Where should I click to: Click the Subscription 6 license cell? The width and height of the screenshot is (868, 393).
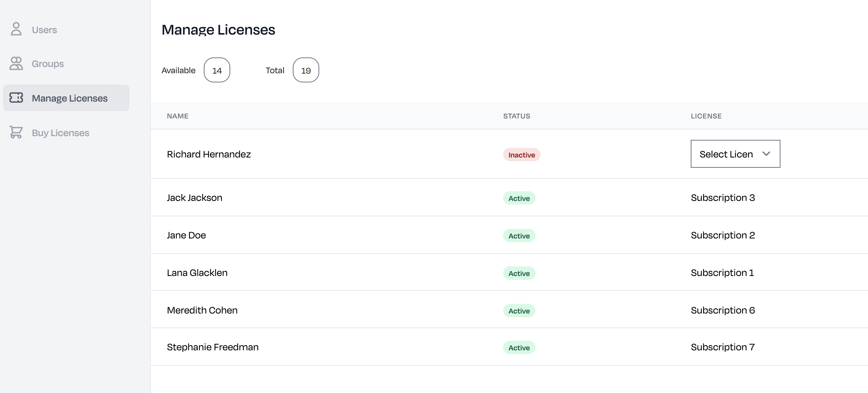point(723,310)
